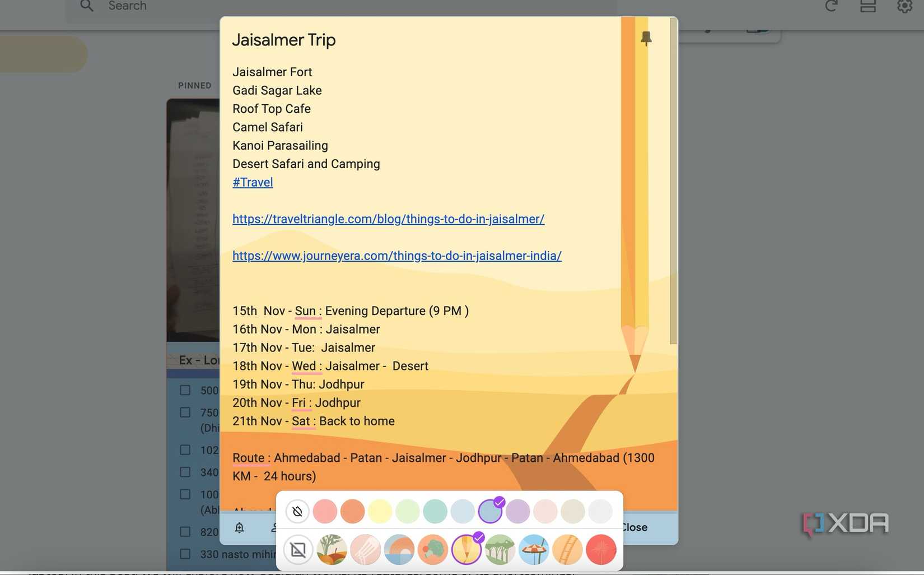
Task: Unpin the Jaisalmer Trip note
Action: point(646,38)
